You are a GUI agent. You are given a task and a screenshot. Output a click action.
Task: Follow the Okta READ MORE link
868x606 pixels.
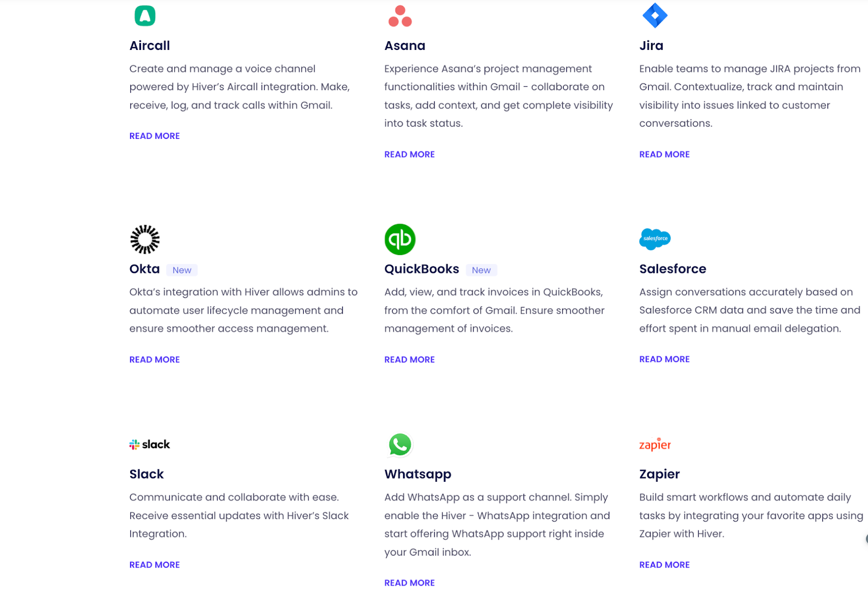155,360
